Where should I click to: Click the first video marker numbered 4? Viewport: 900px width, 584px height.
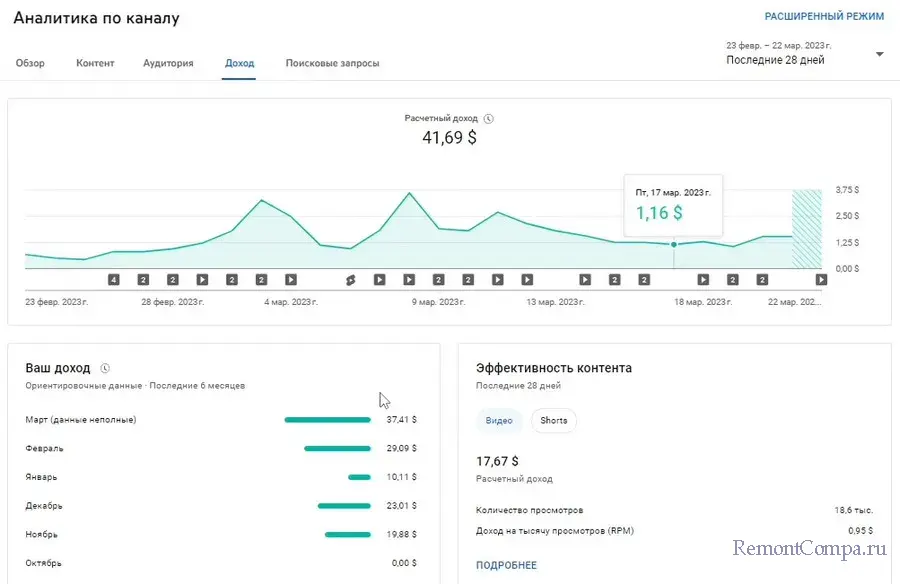(113, 280)
